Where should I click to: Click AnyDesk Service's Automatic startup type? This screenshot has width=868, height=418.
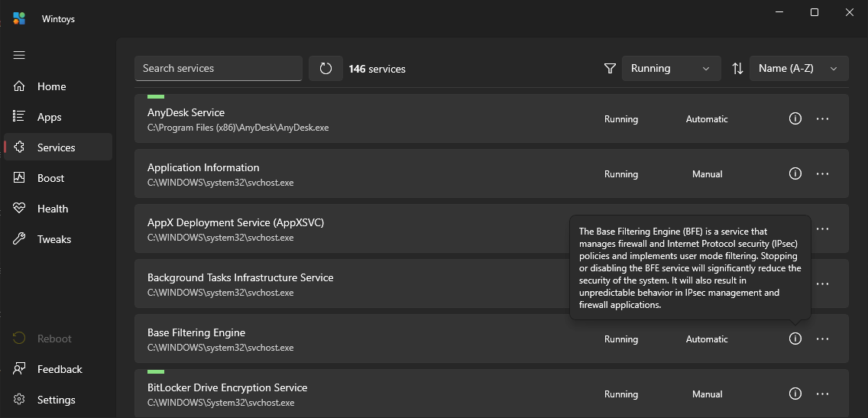[707, 119]
